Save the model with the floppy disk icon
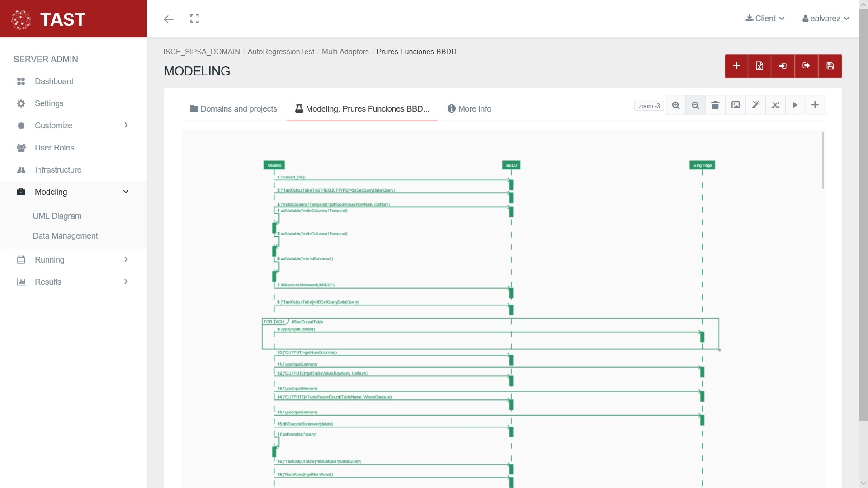 [830, 66]
